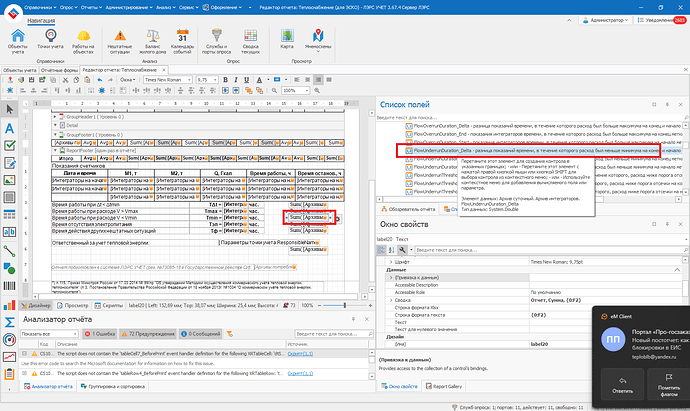Open Нештатные ситуации warning icon
Screen dimensions: 690x411
[120, 42]
